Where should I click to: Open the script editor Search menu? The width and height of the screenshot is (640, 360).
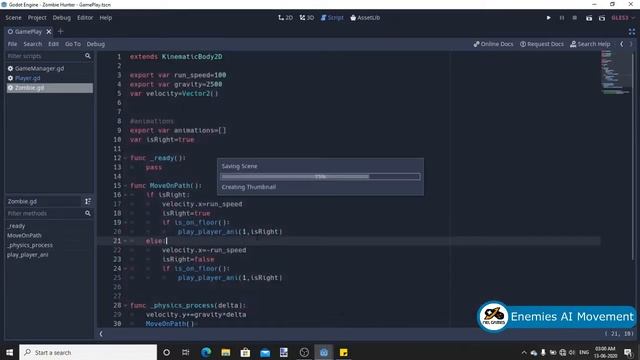tap(33, 44)
